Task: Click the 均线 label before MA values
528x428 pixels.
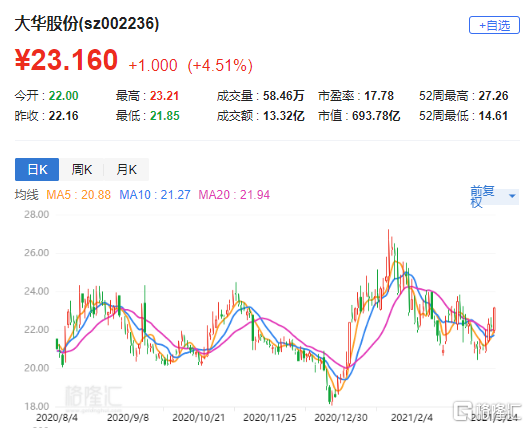Action: (x=27, y=195)
